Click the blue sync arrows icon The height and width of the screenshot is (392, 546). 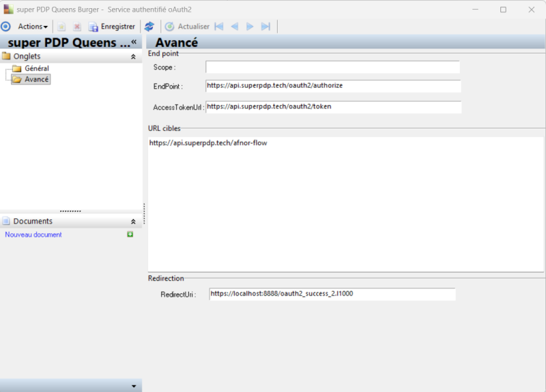click(x=149, y=27)
